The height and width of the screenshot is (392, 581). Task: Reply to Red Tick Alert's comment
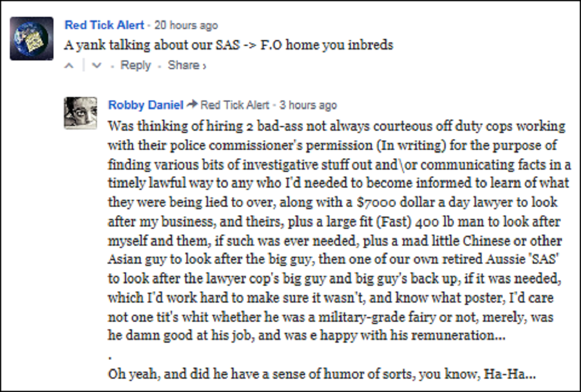(x=135, y=66)
